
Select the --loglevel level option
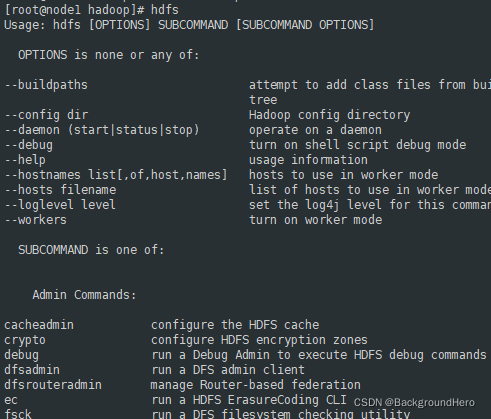click(x=60, y=205)
